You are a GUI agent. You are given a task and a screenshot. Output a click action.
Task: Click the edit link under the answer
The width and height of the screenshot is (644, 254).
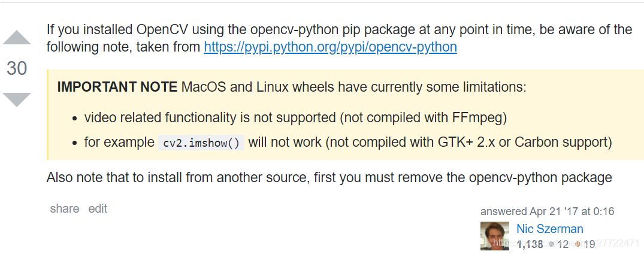[x=98, y=209]
